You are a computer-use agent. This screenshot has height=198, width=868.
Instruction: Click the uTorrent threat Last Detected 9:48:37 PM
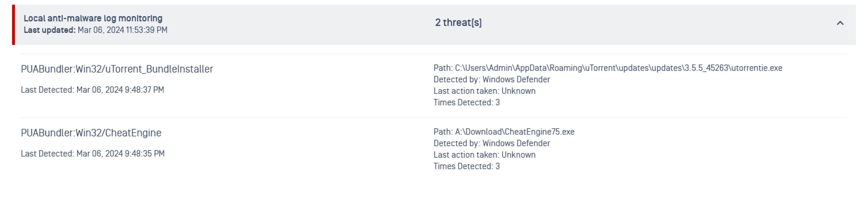[x=92, y=90]
